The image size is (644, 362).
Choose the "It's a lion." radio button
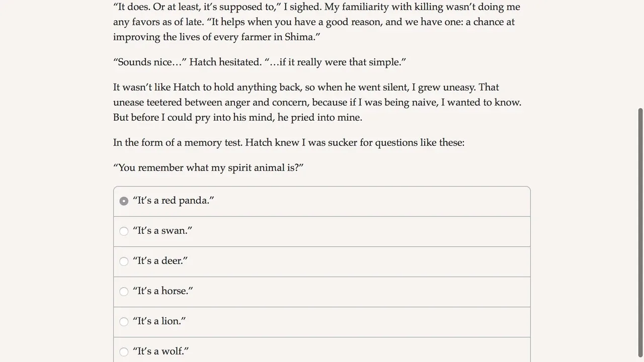coord(124,322)
